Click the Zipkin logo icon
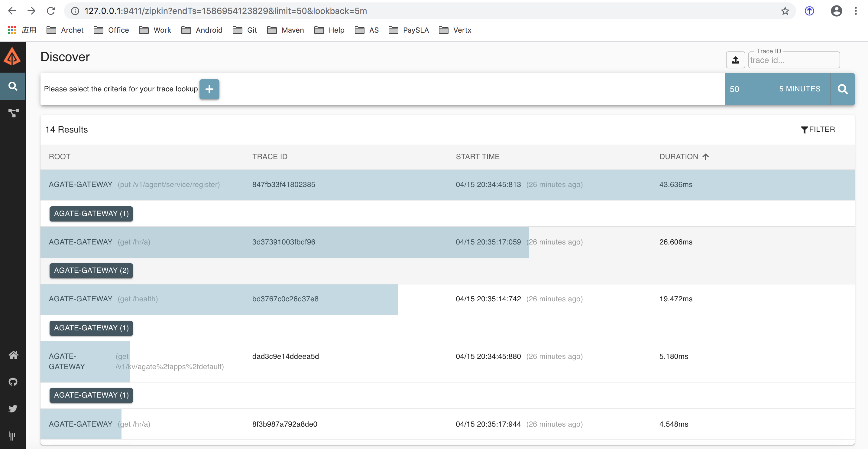The image size is (868, 449). point(12,56)
